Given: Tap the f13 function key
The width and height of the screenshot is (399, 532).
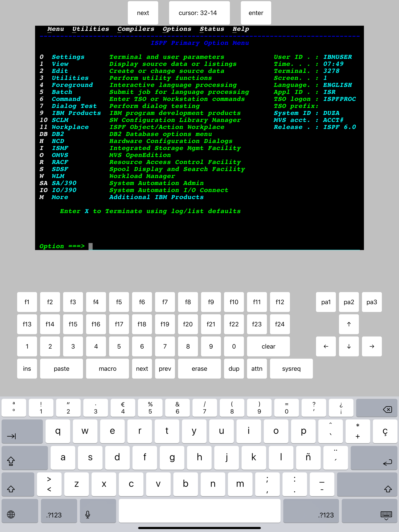Looking at the screenshot, I should [x=27, y=324].
